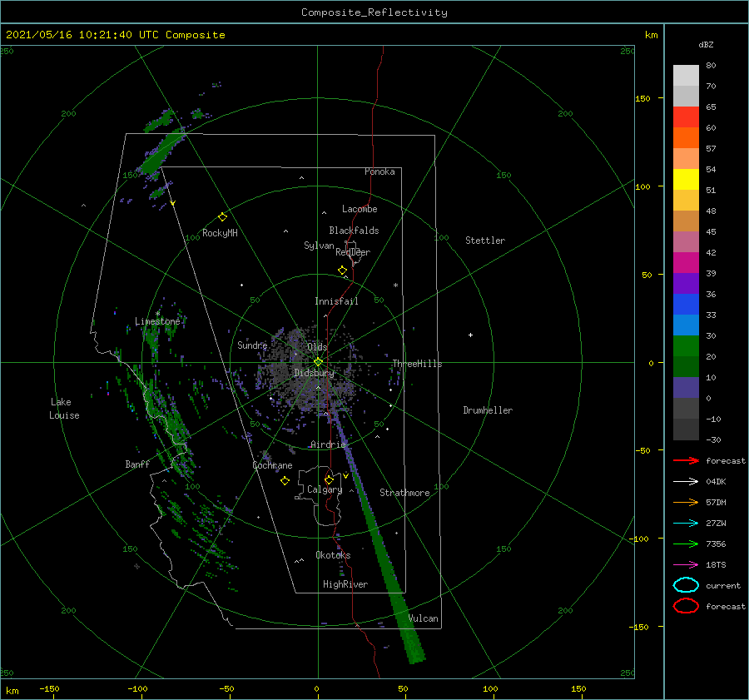Click the yellow diamond marker below Cochrane
Screen dimensions: 749x700
click(285, 481)
